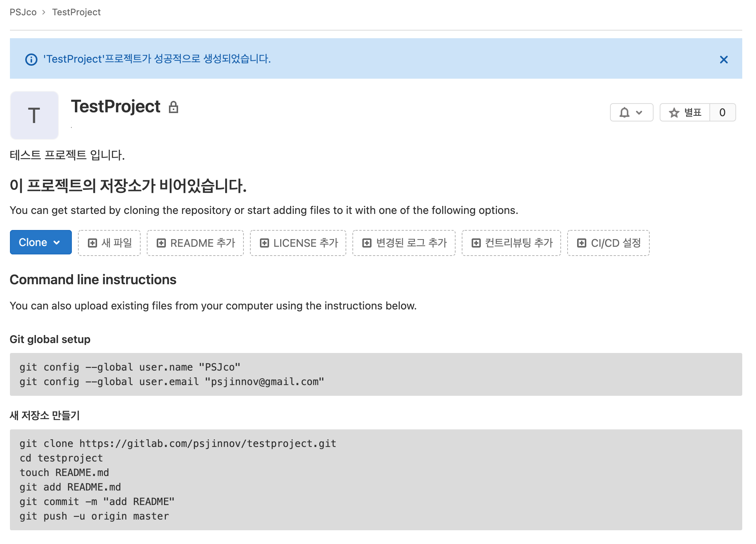Click the chevron arrow beside notification bell

click(639, 113)
